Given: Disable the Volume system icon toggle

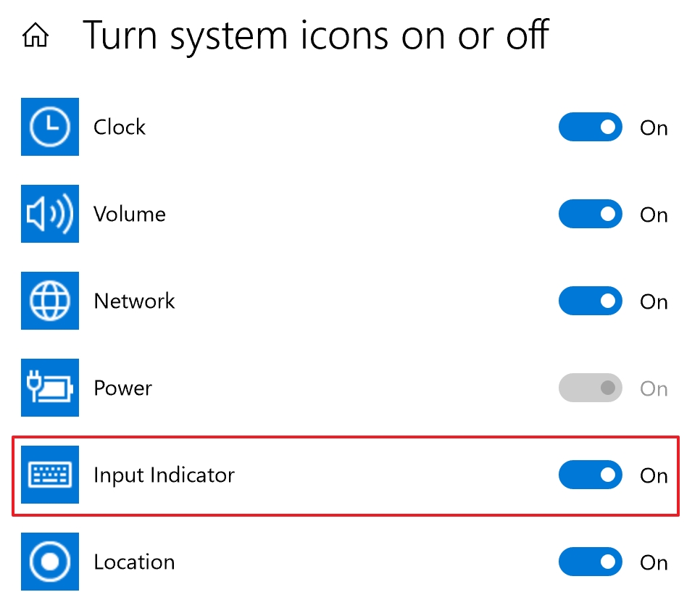Looking at the screenshot, I should tap(590, 214).
